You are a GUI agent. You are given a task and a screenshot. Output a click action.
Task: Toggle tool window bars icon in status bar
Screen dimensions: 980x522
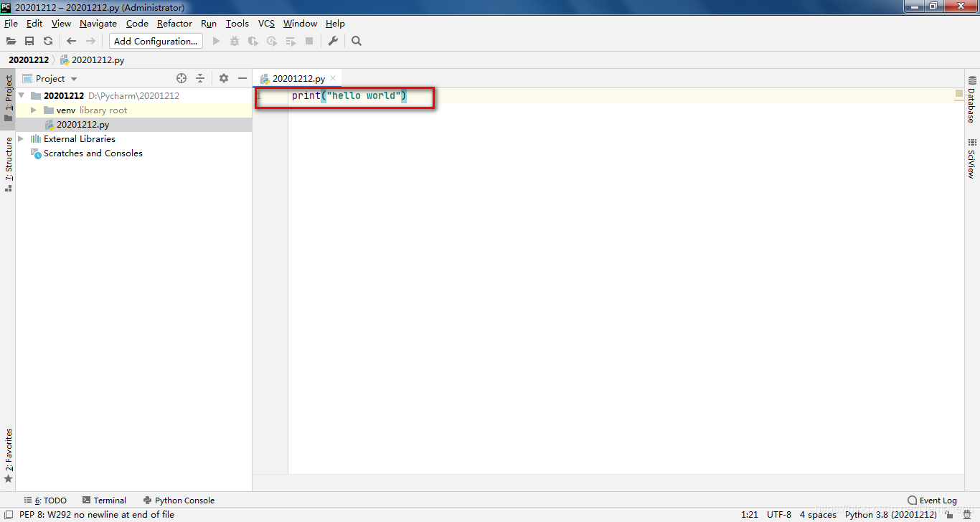pos(9,515)
